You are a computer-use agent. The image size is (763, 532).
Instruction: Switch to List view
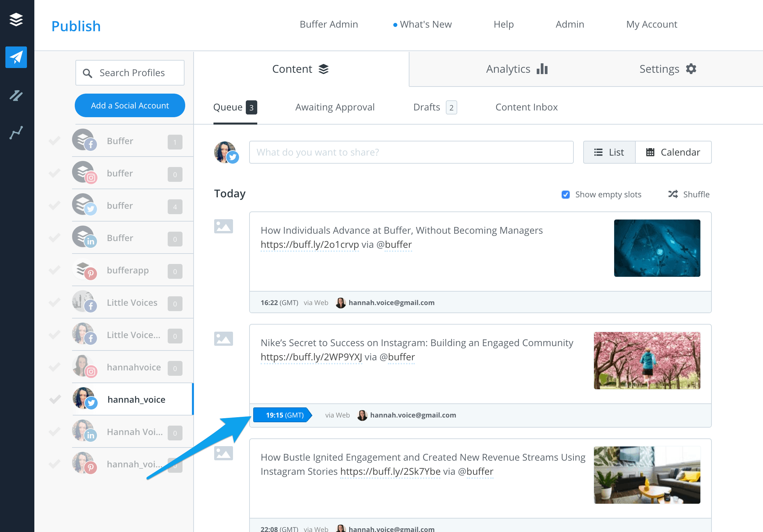click(x=609, y=152)
